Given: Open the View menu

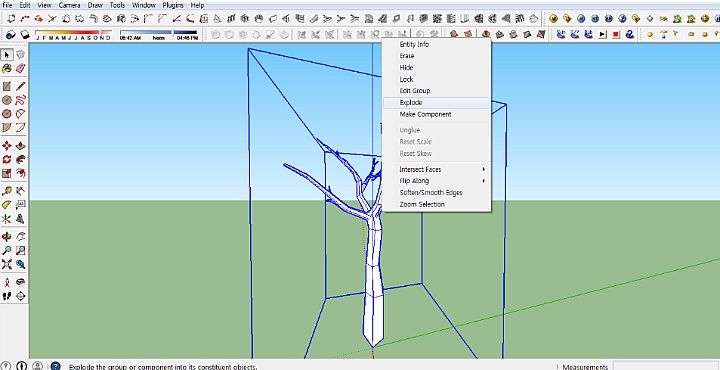Looking at the screenshot, I should tap(44, 5).
